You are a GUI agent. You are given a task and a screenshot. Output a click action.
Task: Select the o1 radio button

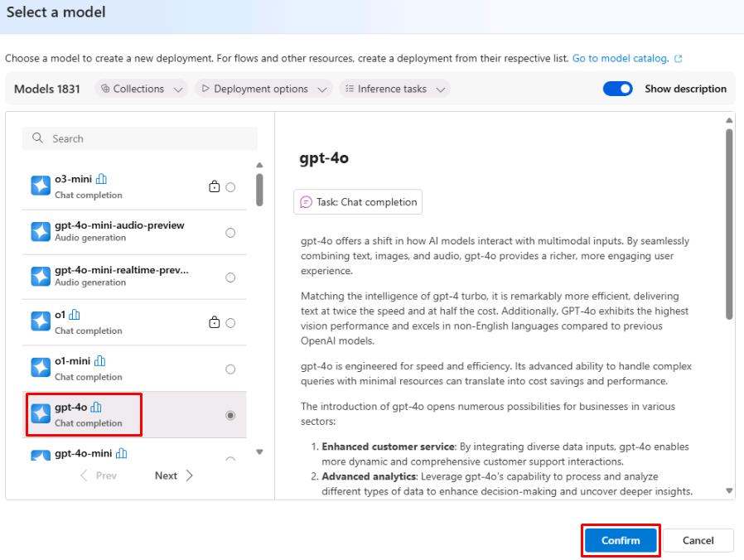click(x=230, y=323)
